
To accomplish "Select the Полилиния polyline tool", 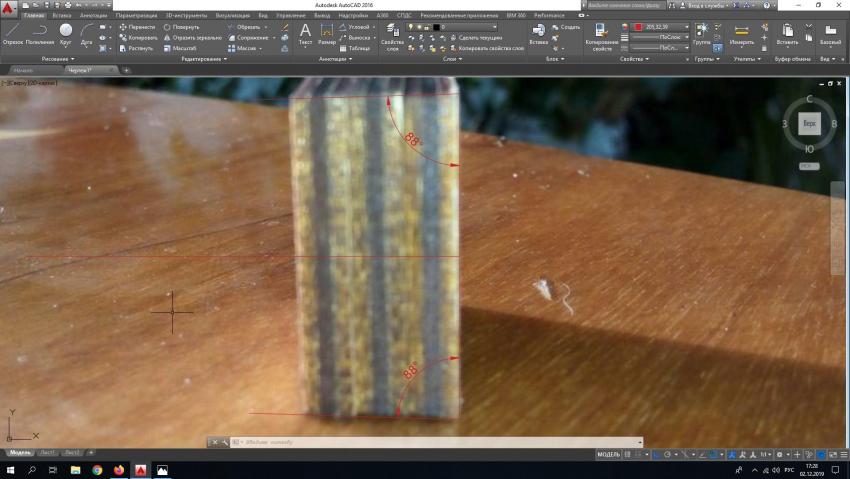I will (40, 33).
